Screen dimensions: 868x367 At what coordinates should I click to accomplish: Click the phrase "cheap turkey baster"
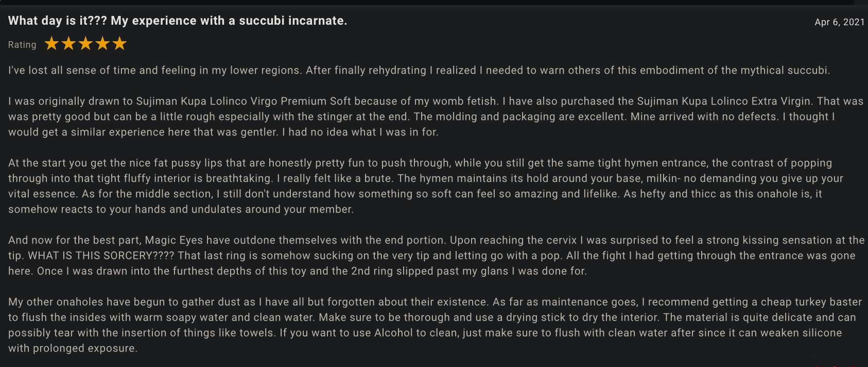(811, 302)
